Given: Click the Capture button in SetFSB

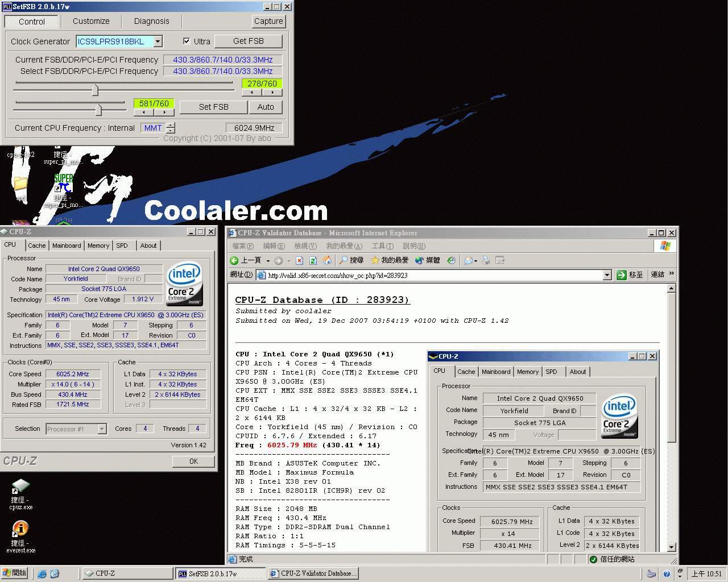Looking at the screenshot, I should click(268, 21).
